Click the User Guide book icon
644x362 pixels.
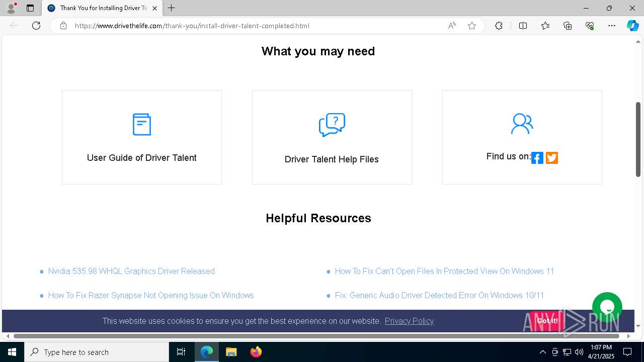(142, 124)
